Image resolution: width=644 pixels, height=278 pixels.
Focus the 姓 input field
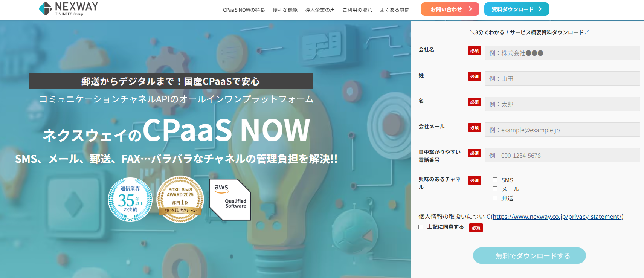pyautogui.click(x=562, y=78)
